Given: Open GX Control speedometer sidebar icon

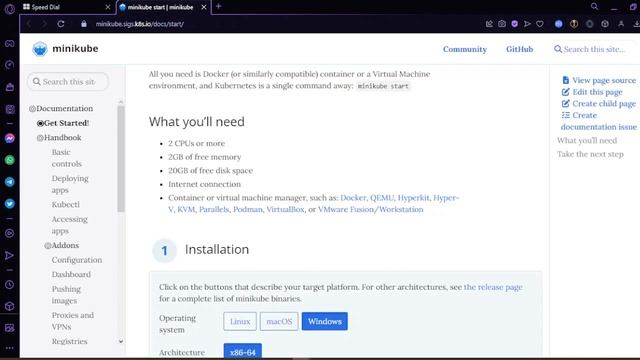Looking at the screenshot, I should (9, 65).
